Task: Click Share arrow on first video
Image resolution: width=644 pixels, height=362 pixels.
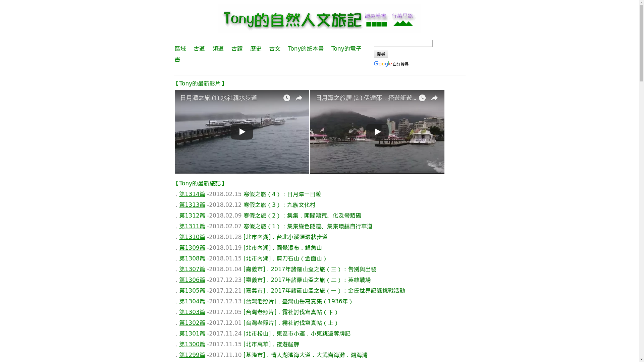Action: pyautogui.click(x=299, y=98)
